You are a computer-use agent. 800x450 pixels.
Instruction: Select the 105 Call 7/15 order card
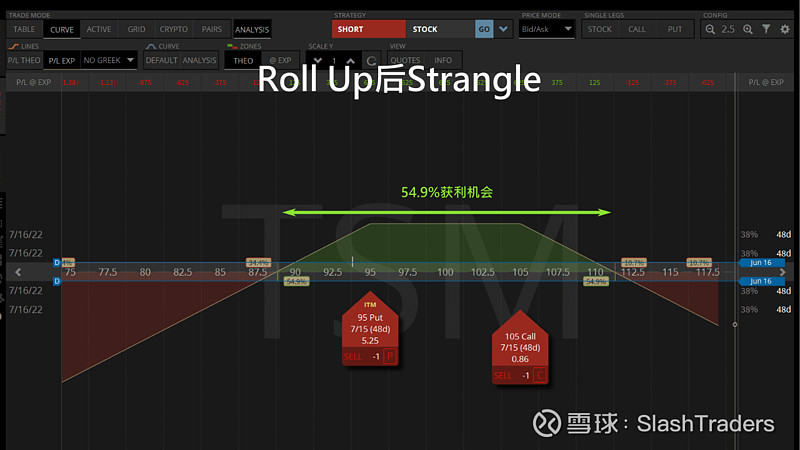click(520, 347)
